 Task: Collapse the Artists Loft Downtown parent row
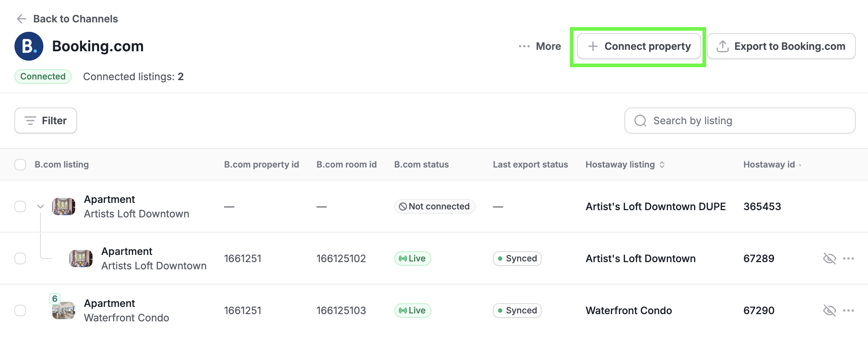tap(40, 207)
